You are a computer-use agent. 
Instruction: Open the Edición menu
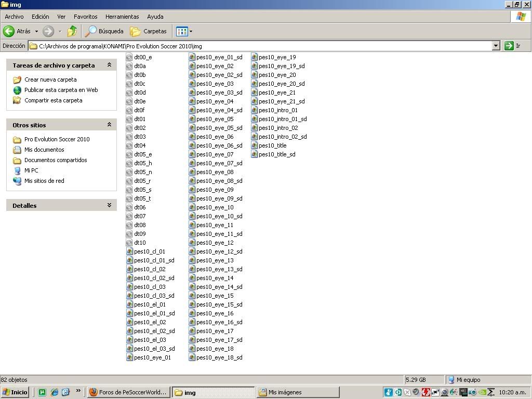pyautogui.click(x=41, y=17)
